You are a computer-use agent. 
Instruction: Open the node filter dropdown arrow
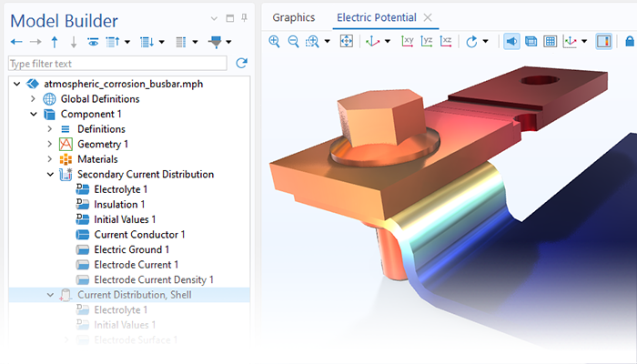(x=228, y=42)
